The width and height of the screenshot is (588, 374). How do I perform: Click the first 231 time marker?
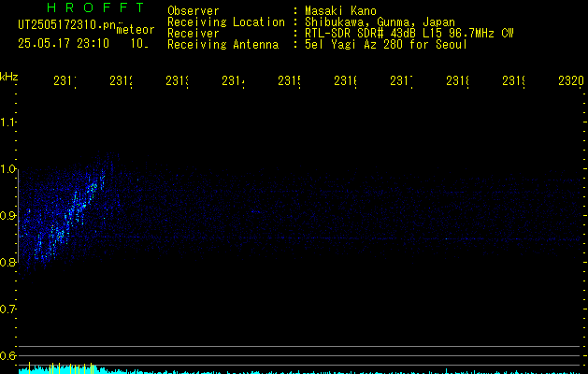pos(65,80)
